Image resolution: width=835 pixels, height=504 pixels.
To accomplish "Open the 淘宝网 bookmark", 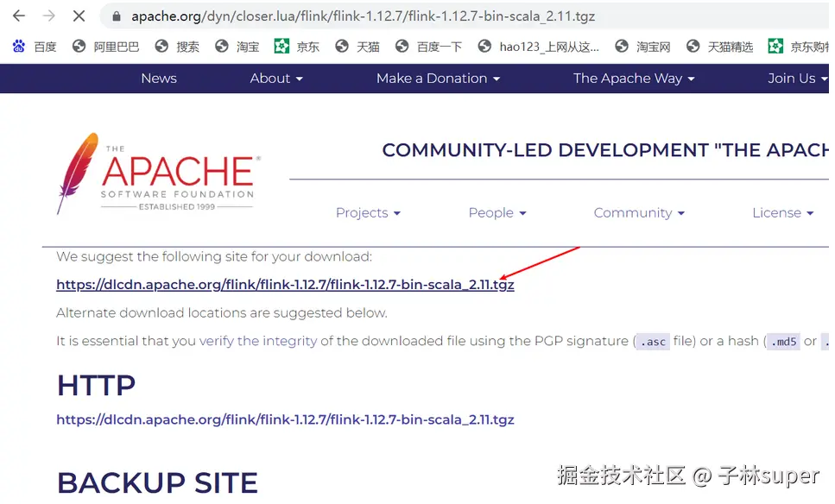I will pyautogui.click(x=642, y=47).
